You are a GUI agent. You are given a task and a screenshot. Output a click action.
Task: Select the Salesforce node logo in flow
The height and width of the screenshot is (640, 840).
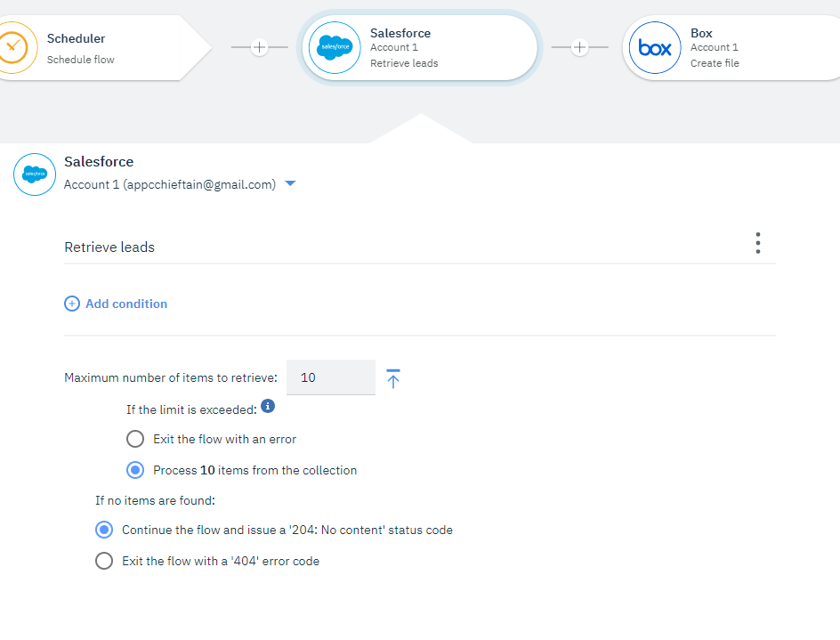tap(335, 48)
